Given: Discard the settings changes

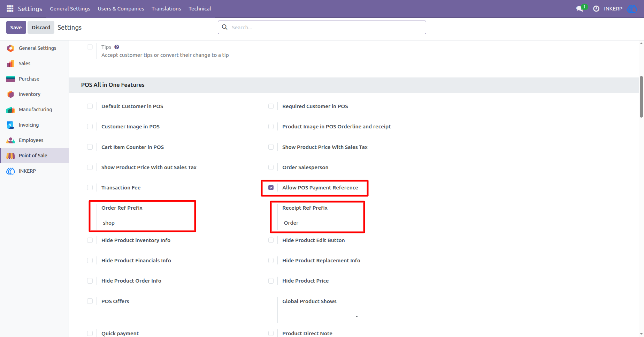Looking at the screenshot, I should [x=41, y=28].
